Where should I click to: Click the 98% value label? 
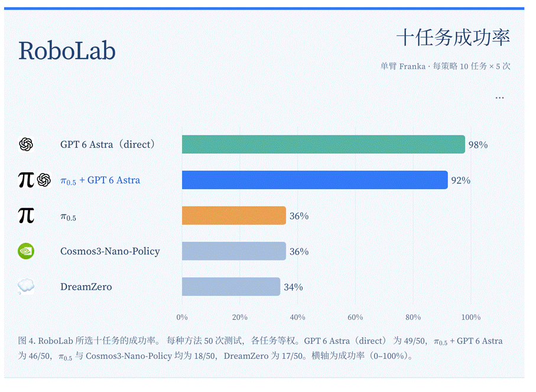click(x=478, y=145)
